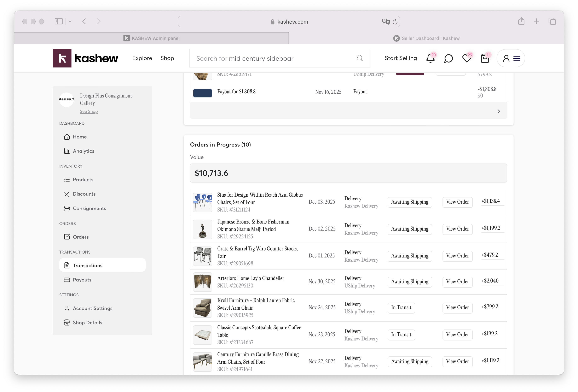Viewport: 578px width, 392px height.
Task: Click the Azul Globus Chairs thumbnail
Action: 202,202
